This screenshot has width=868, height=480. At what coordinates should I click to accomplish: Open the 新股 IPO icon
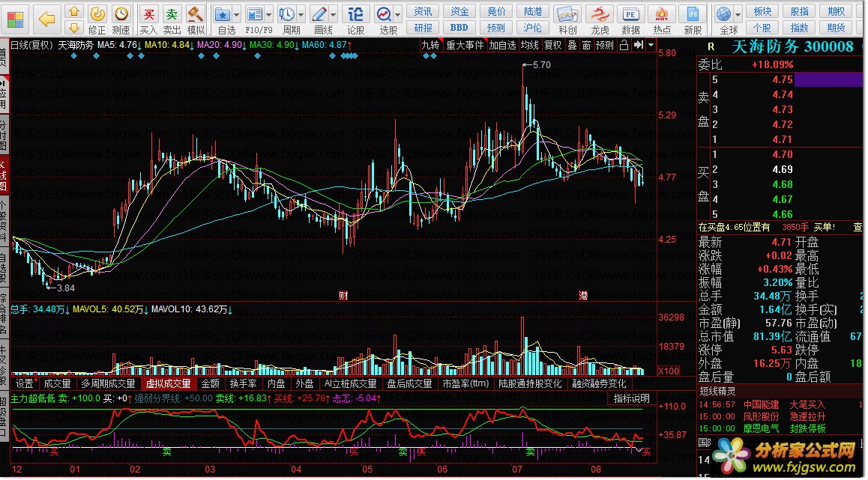(x=693, y=14)
